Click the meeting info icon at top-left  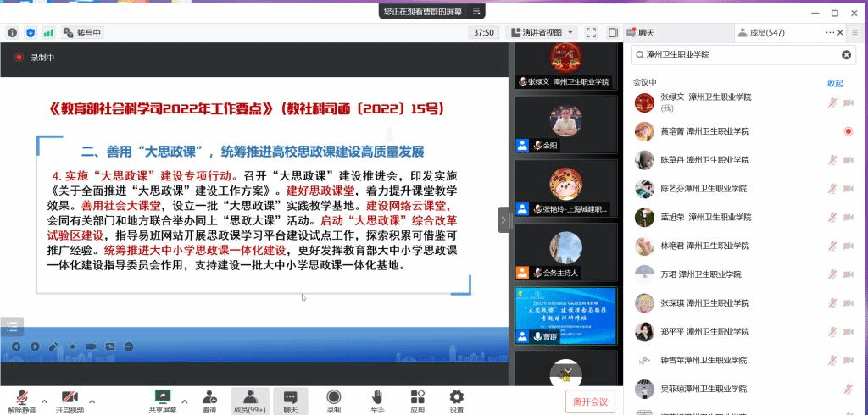pyautogui.click(x=13, y=32)
